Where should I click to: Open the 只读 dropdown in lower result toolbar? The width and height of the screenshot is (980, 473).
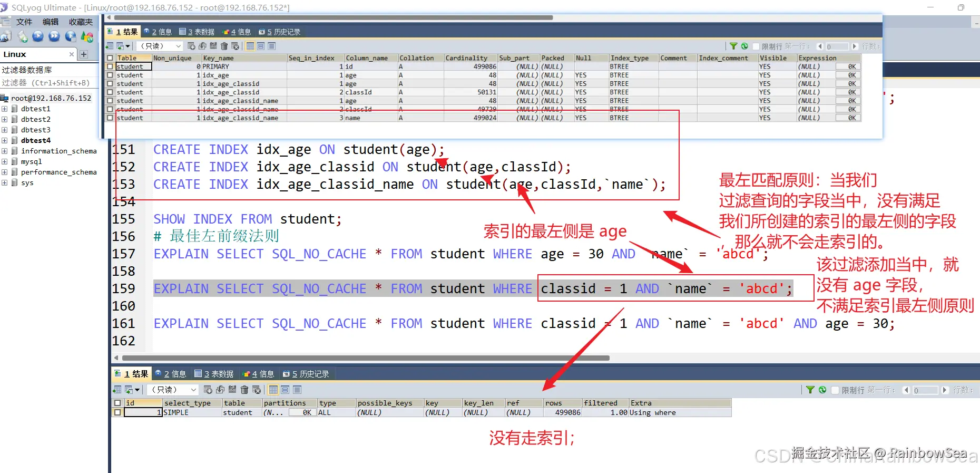172,390
